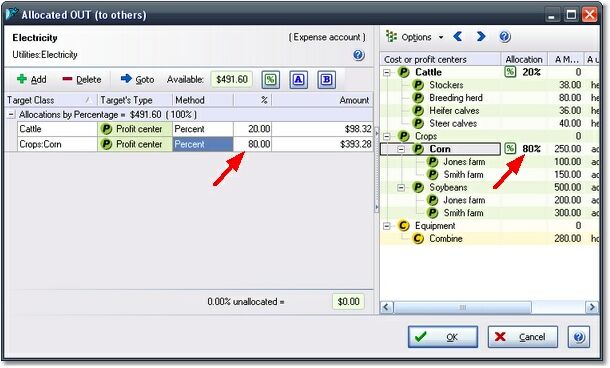This screenshot has height=368, width=610.
Task: Click the blue forward arrow beside Options
Action: coord(481,37)
